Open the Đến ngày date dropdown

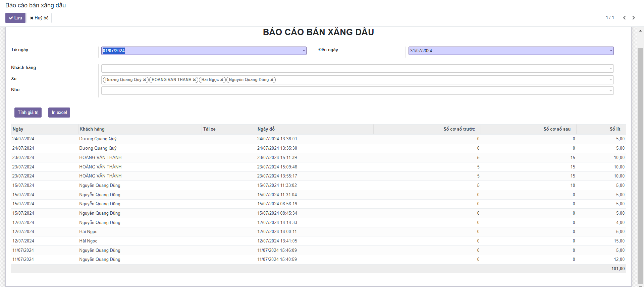point(611,51)
